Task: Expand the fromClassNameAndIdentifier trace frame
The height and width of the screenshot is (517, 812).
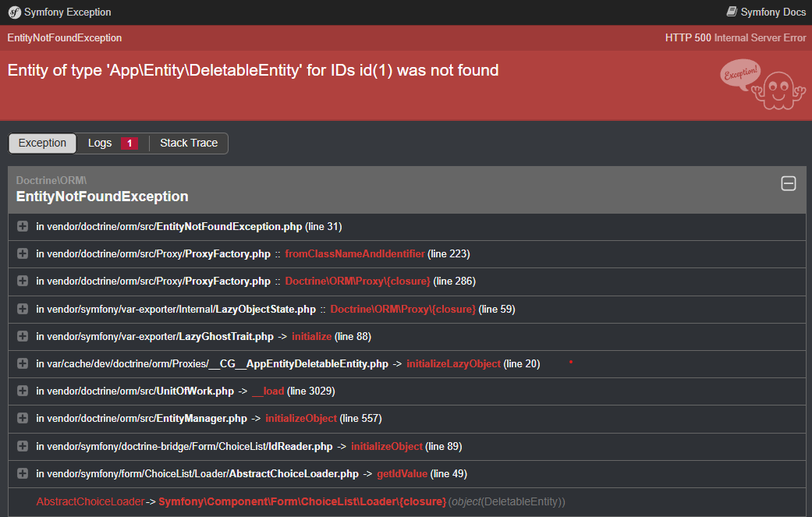Action: click(x=23, y=254)
